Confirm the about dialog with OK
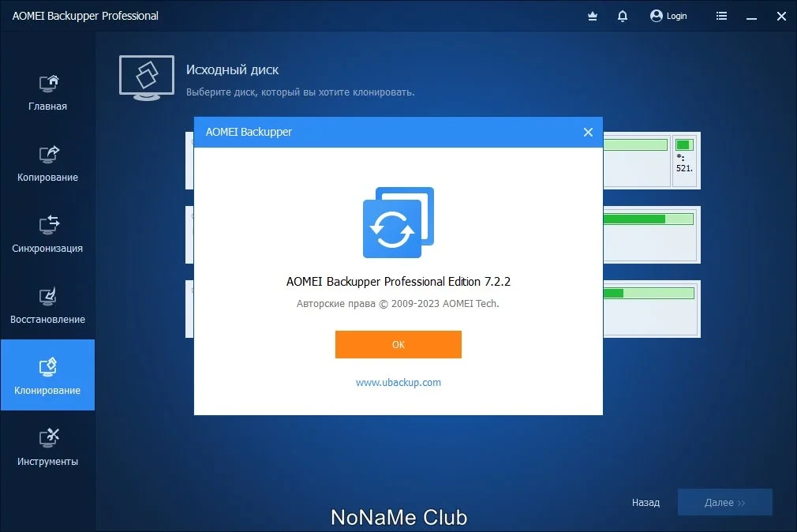The image size is (797, 532). click(x=398, y=344)
